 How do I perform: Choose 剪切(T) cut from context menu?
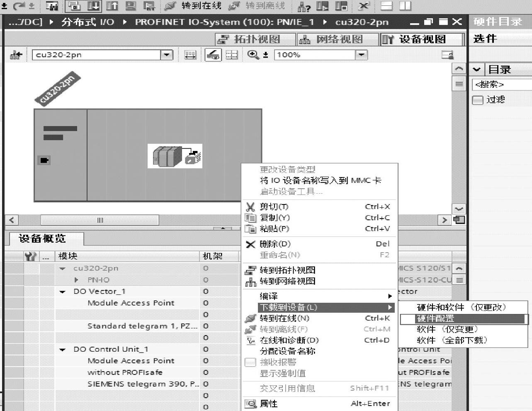[319, 207]
